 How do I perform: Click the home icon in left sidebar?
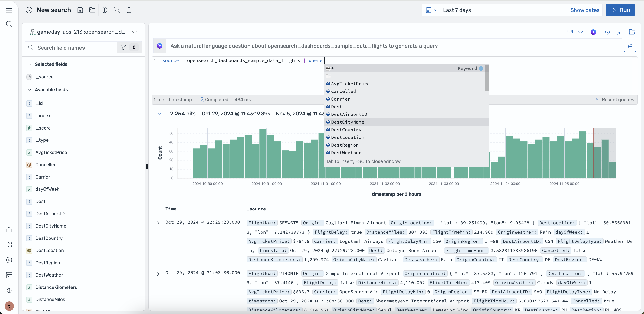coord(9,229)
